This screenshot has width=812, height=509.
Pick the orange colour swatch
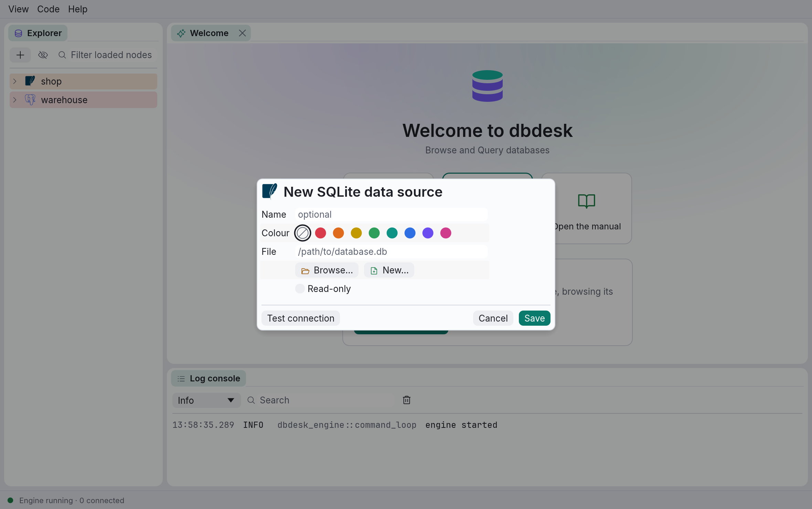tap(338, 233)
